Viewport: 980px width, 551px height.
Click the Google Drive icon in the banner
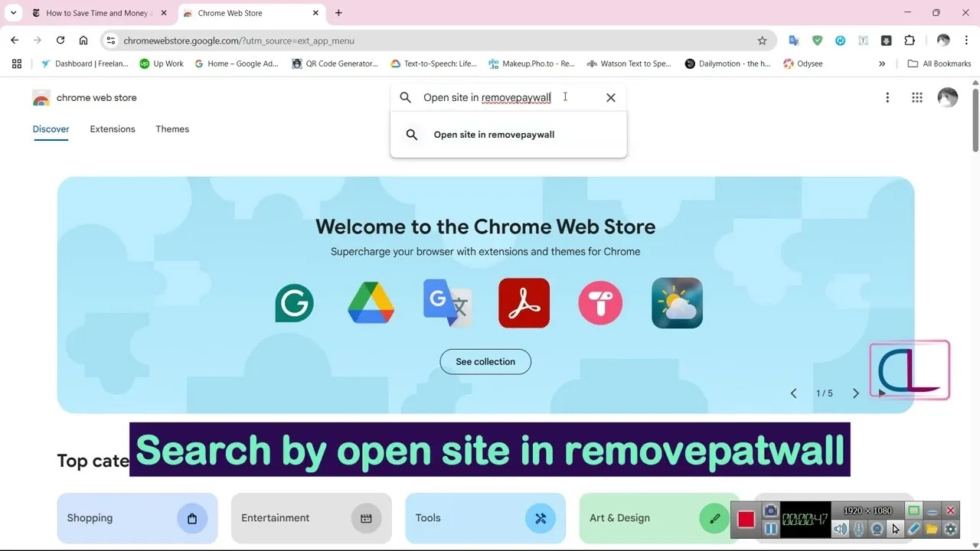pos(371,303)
